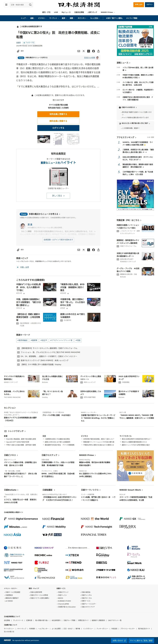
Task: Expand the 速報 navigation dropdown
Action: pyautogui.click(x=32, y=18)
